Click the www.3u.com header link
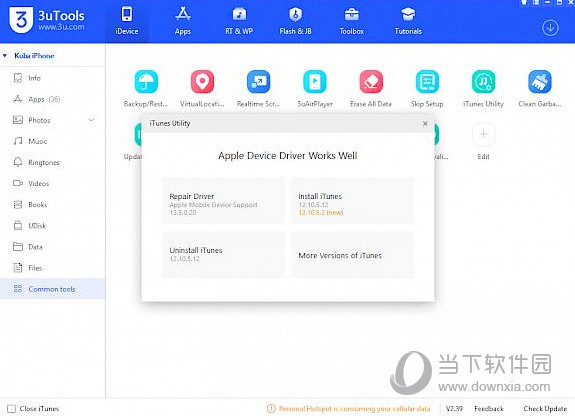The image size is (575, 416). tap(61, 27)
